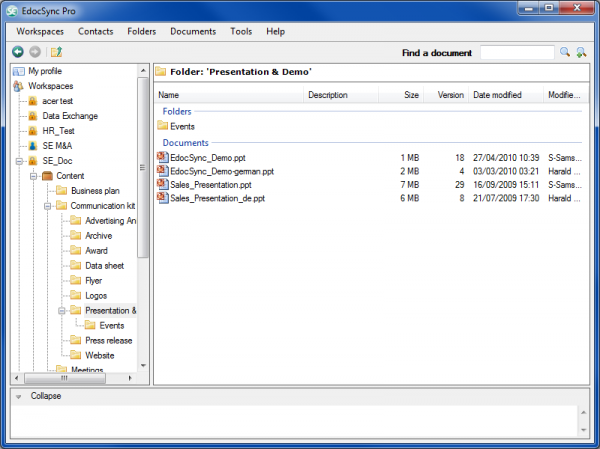Click the Sales_Presentation.ppt file icon
Image resolution: width=600 pixels, height=449 pixels.
(163, 184)
